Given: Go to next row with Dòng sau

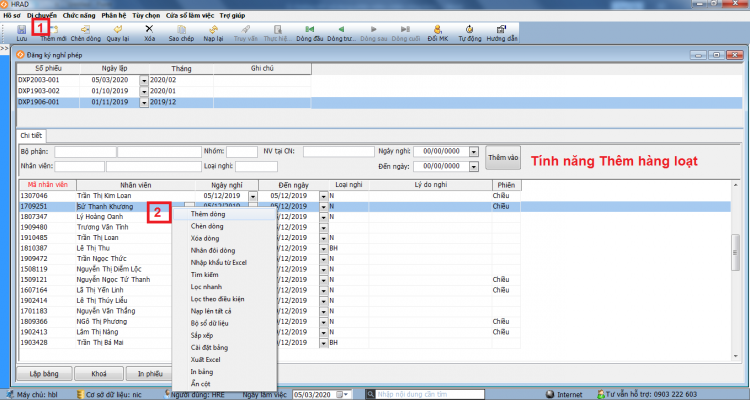Looking at the screenshot, I should point(374,29).
